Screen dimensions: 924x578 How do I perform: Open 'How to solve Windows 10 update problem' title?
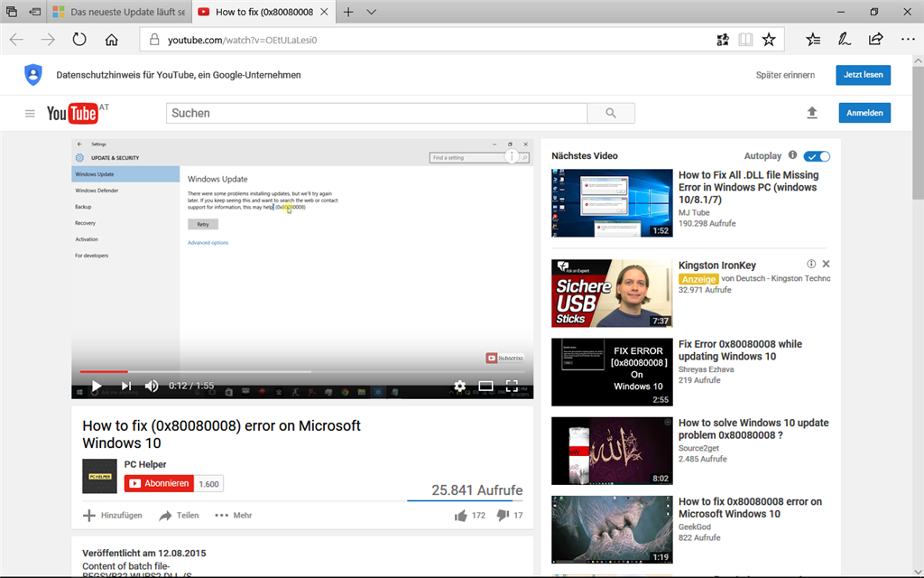pyautogui.click(x=753, y=429)
